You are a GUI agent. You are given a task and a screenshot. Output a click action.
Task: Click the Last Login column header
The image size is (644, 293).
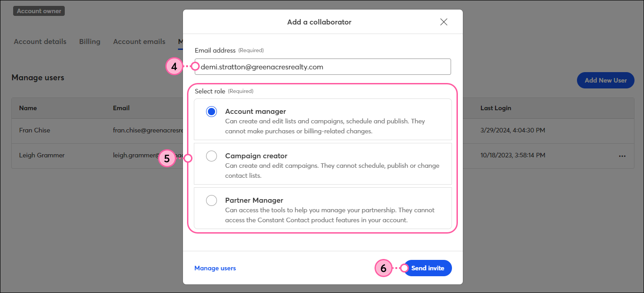click(496, 108)
